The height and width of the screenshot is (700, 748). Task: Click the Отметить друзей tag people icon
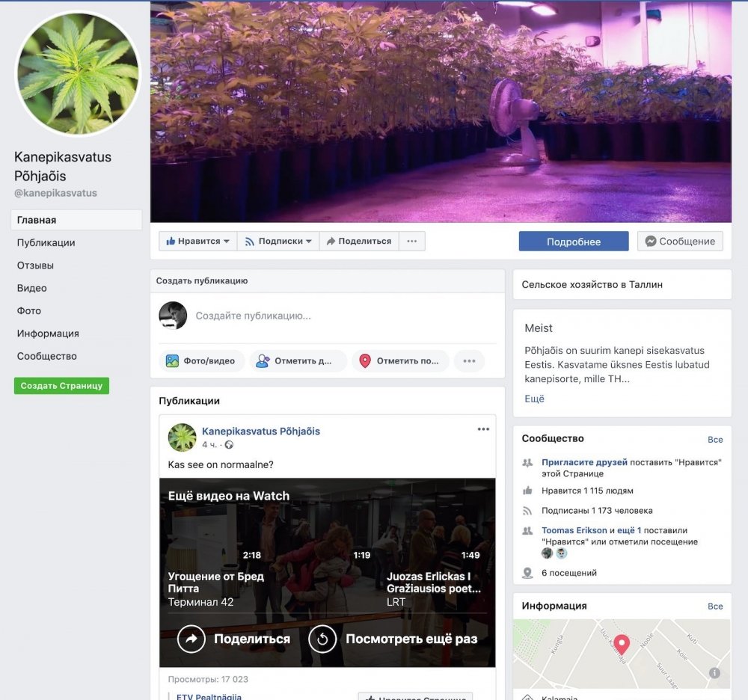(263, 361)
